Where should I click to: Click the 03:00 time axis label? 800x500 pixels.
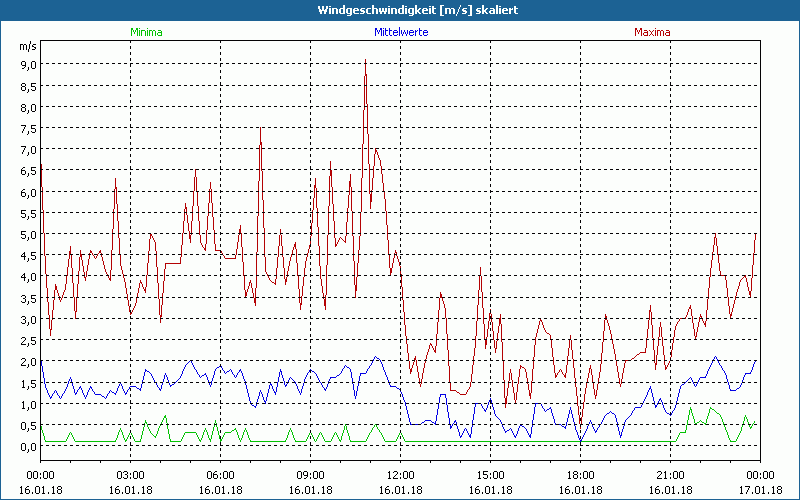(131, 475)
